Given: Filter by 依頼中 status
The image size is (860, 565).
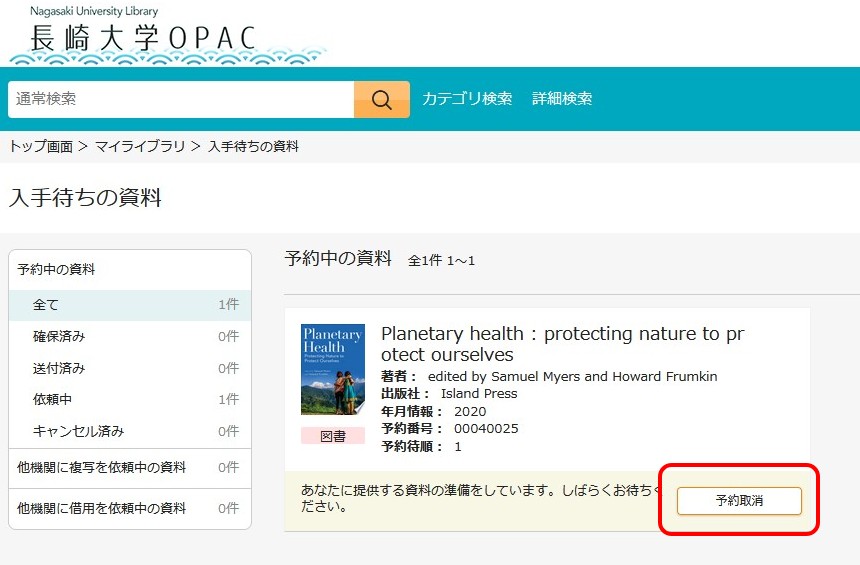Looking at the screenshot, I should [x=52, y=400].
